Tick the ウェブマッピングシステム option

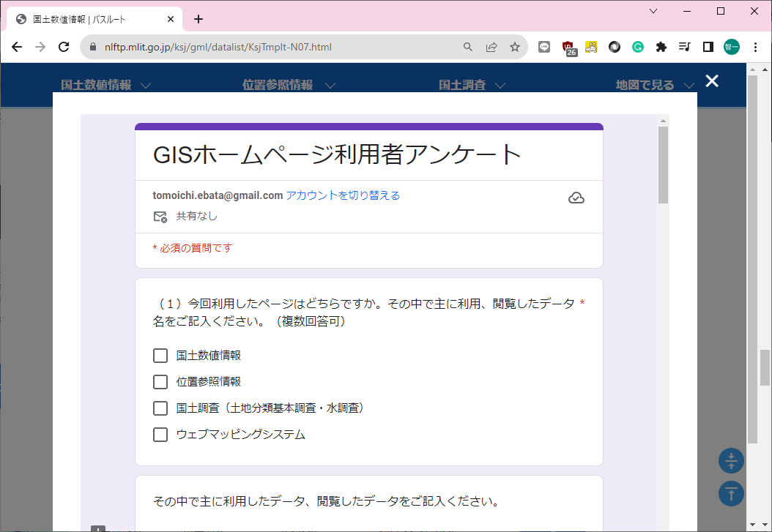click(160, 435)
